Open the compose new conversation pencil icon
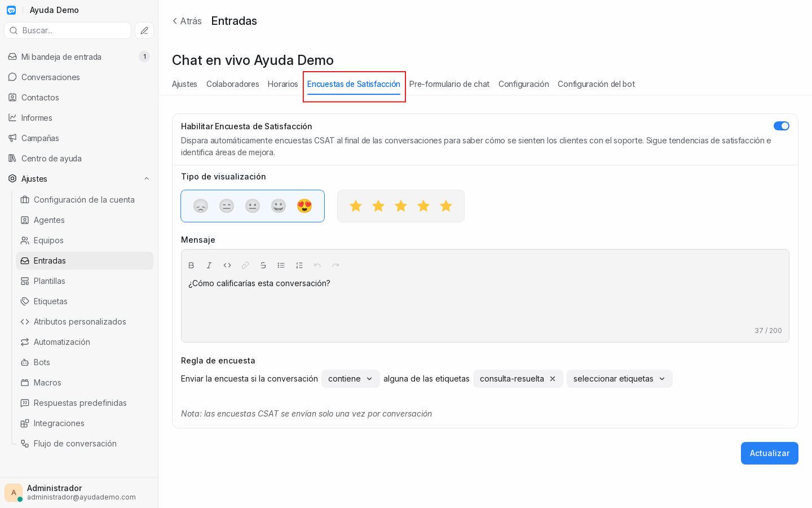The image size is (812, 508). pos(144,30)
